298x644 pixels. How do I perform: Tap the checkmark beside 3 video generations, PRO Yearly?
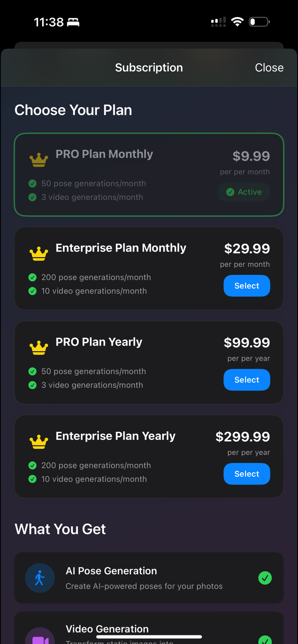[32, 385]
